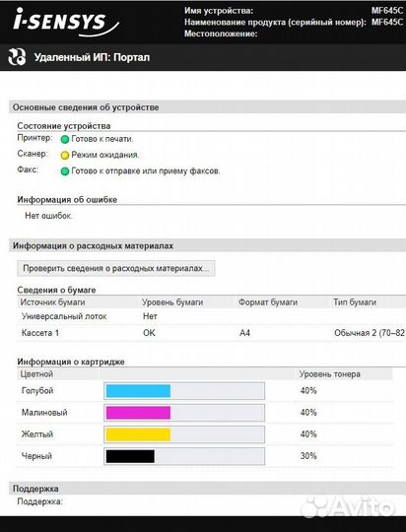The width and height of the screenshot is (406, 532).
Task: Click the 'Источник бумаги' column header
Action: [x=52, y=302]
